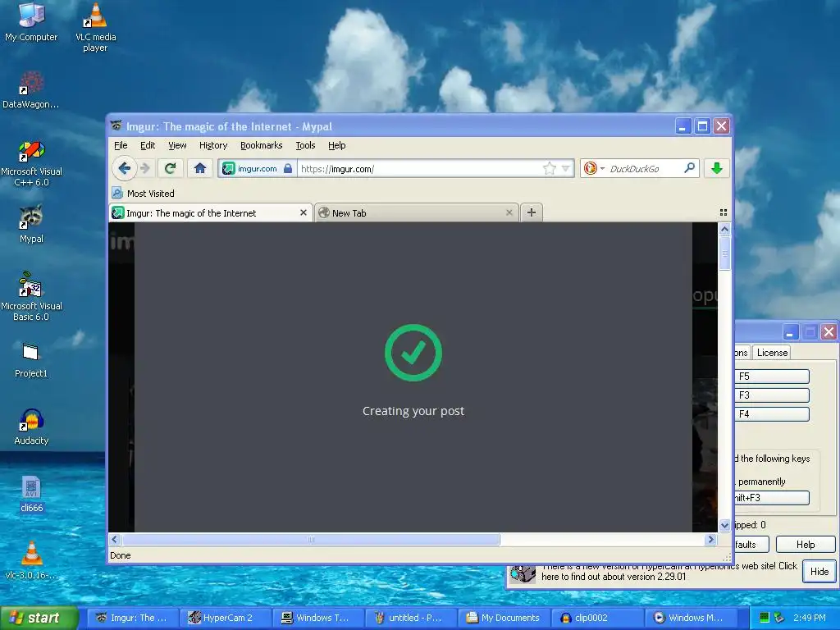Open the History menu
Screen dimensions: 840x630
click(x=213, y=145)
